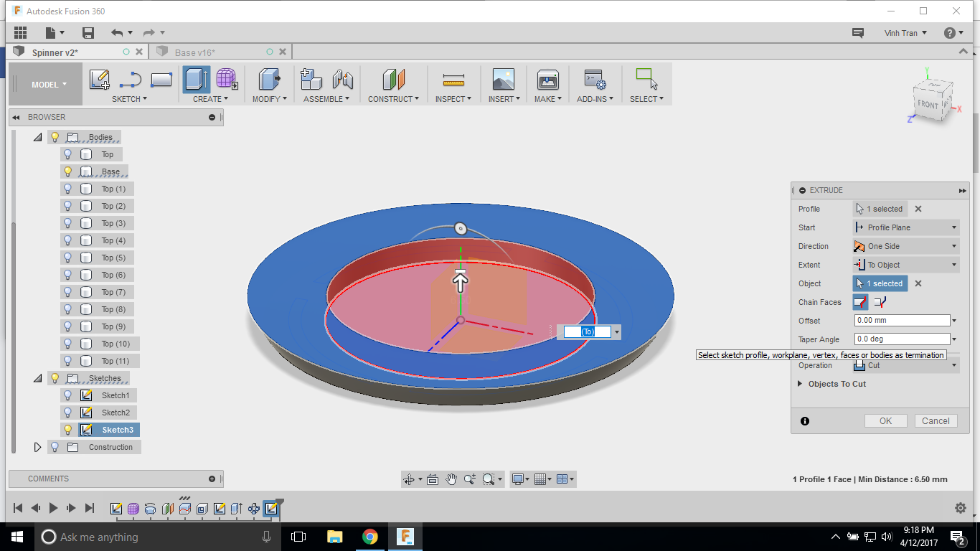Redo the last action

[149, 32]
